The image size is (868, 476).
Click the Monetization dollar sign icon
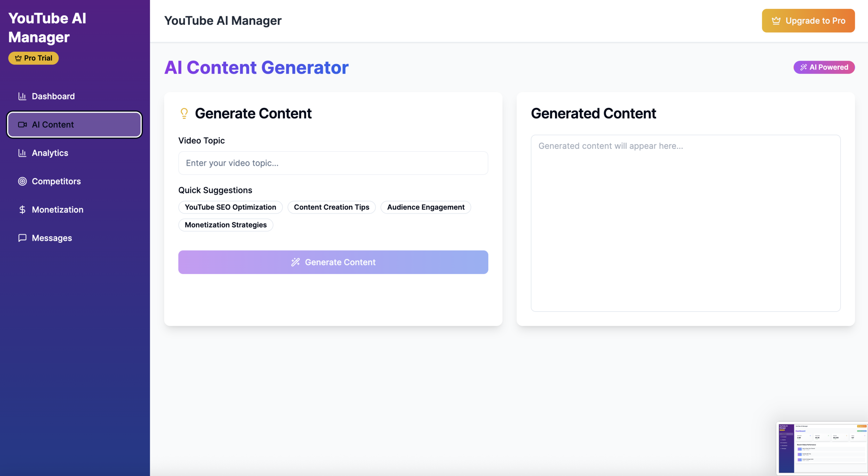coord(22,210)
